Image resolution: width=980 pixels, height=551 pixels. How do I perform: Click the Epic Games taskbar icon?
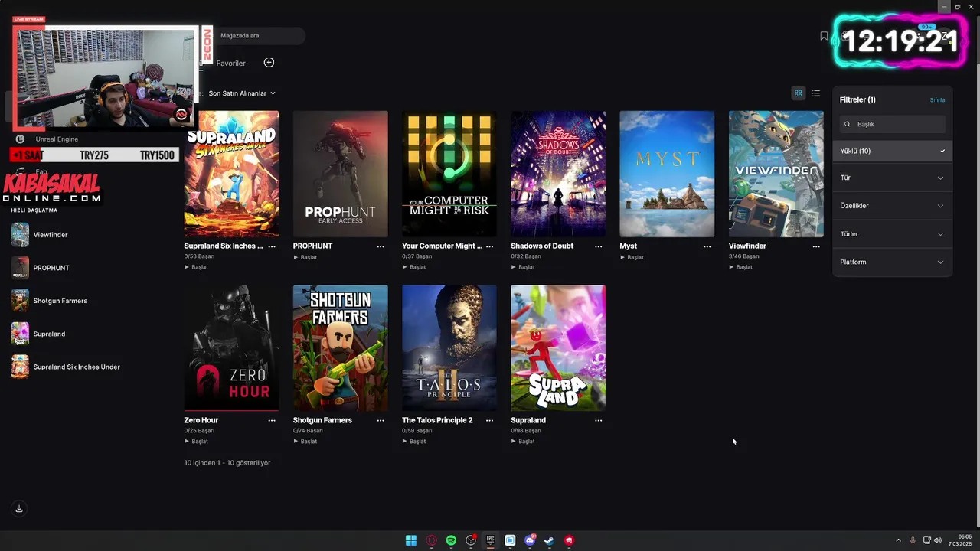point(490,540)
